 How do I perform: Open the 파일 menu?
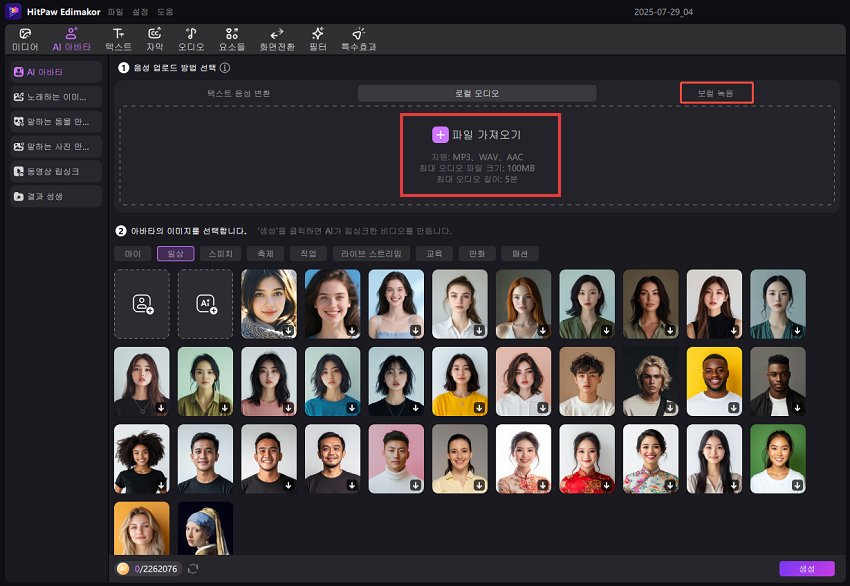click(115, 12)
